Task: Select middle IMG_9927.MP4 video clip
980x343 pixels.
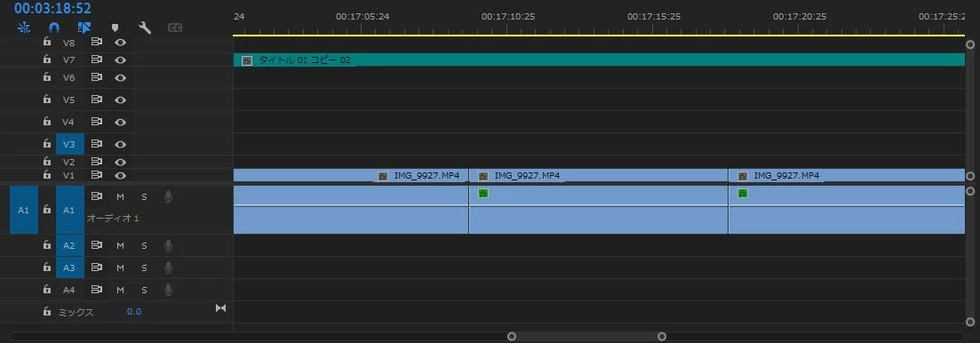Action: [x=599, y=176]
